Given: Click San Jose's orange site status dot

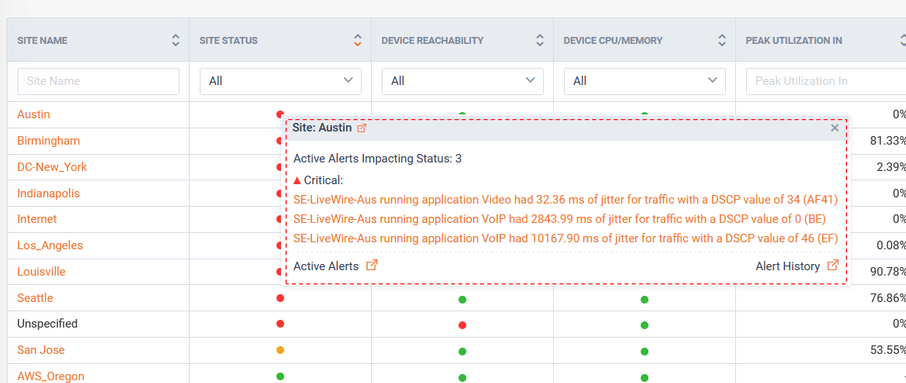Looking at the screenshot, I should tap(280, 350).
